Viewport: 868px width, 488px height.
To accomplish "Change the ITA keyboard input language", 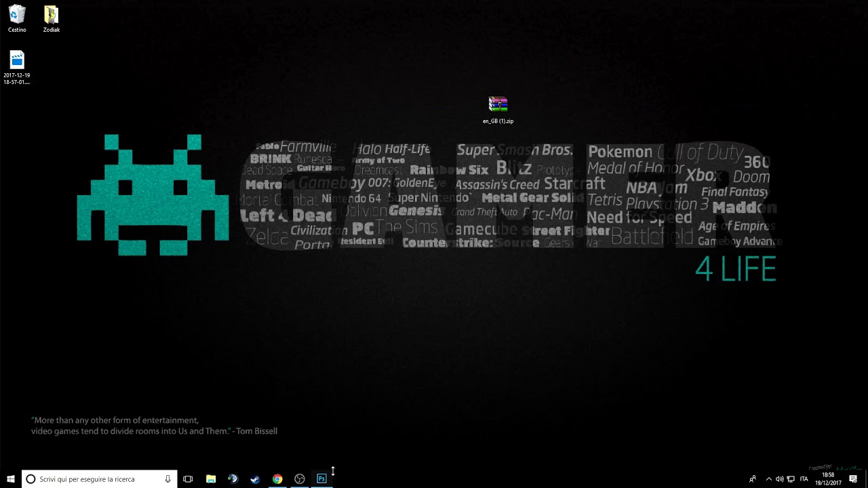I will pos(804,479).
